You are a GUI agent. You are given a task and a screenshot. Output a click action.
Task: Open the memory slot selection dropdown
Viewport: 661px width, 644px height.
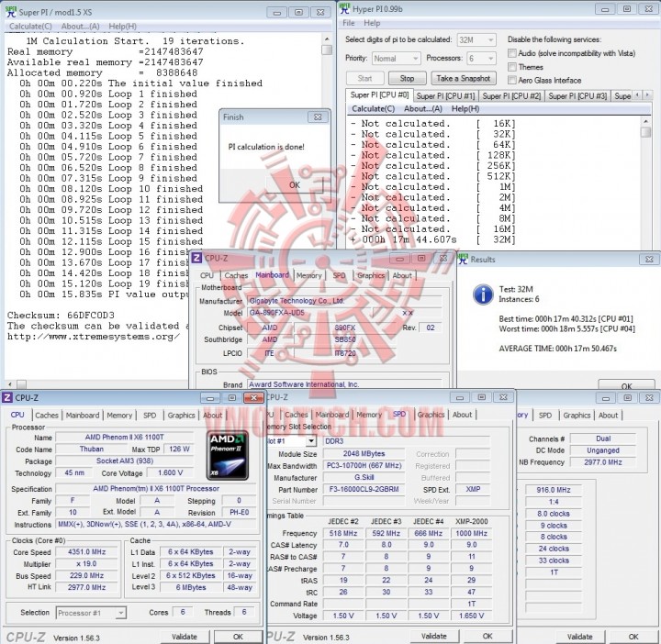pyautogui.click(x=311, y=441)
